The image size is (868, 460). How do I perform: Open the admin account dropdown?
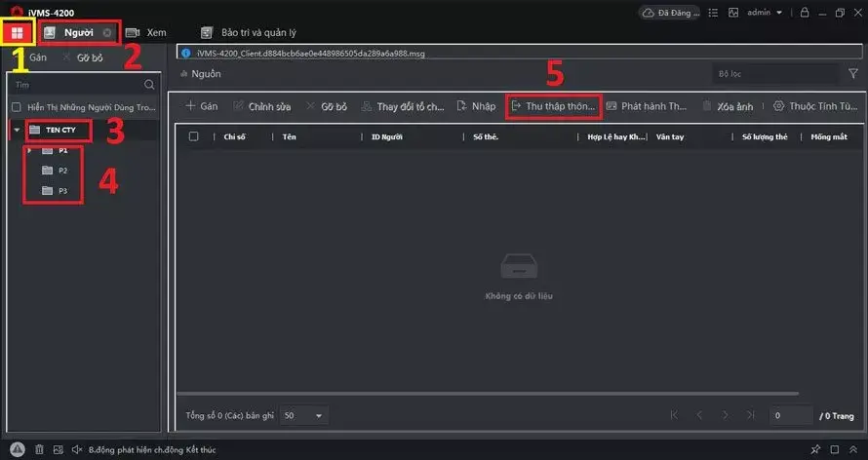765,12
